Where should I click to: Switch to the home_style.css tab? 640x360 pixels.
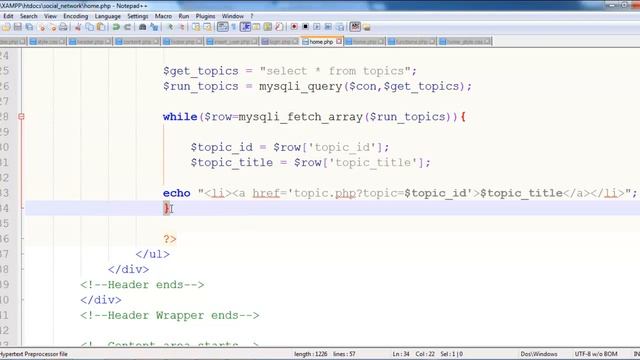pos(465,42)
